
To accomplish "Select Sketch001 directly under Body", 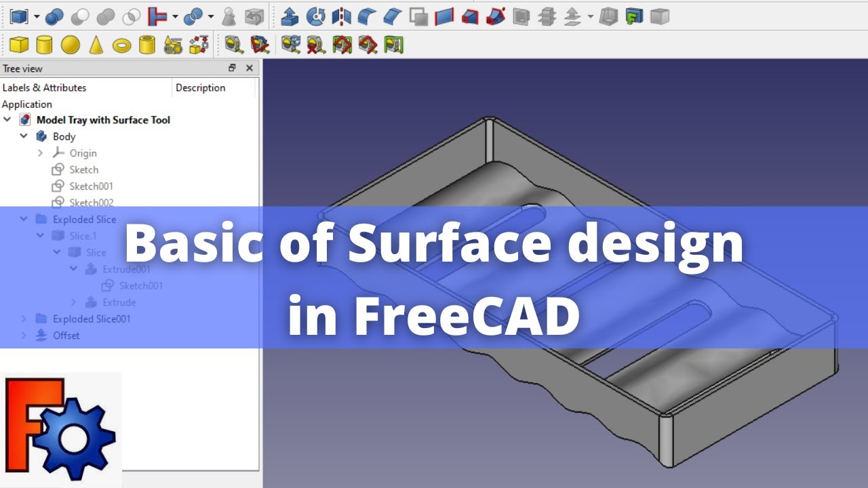I will click(x=91, y=186).
